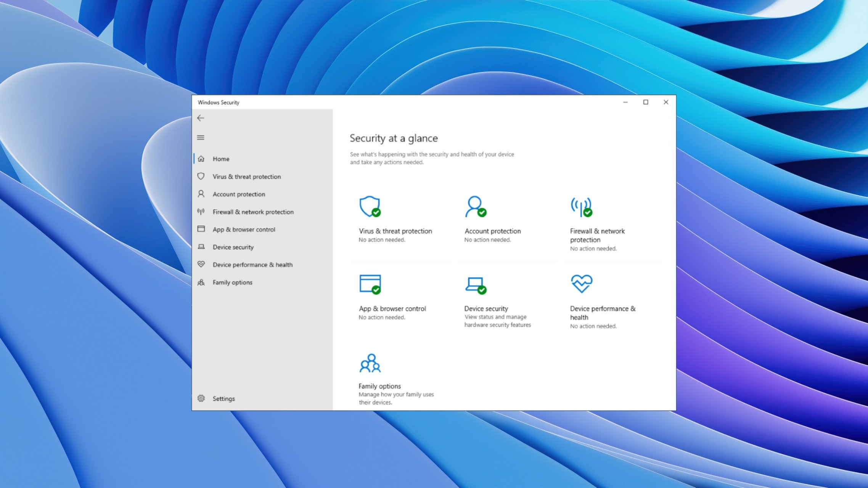Click the heart icon for Device performance in sidebar
This screenshot has width=868, height=488.
[x=201, y=264]
